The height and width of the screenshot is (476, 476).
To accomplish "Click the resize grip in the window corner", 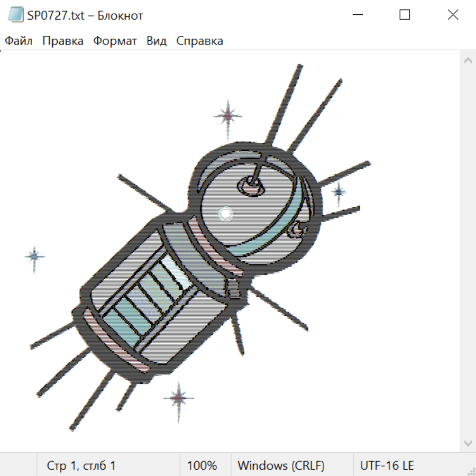I will coord(471,471).
